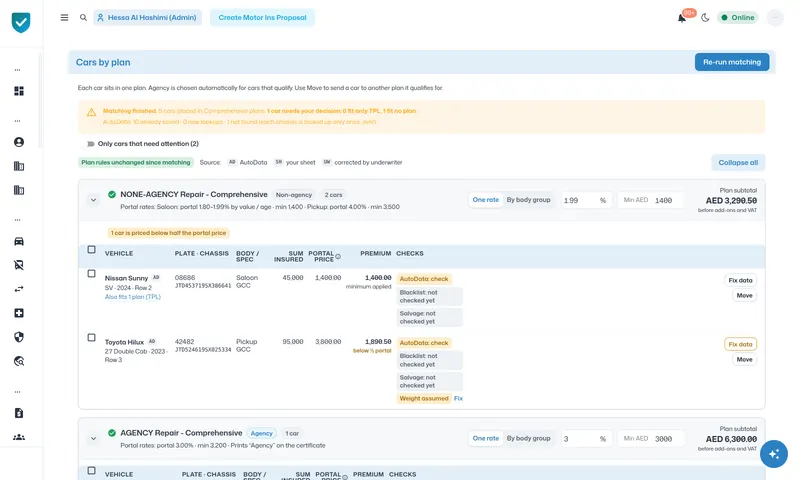Viewport: 800px width, 480px height.
Task: Click the Weight assumed badge
Action: (423, 398)
